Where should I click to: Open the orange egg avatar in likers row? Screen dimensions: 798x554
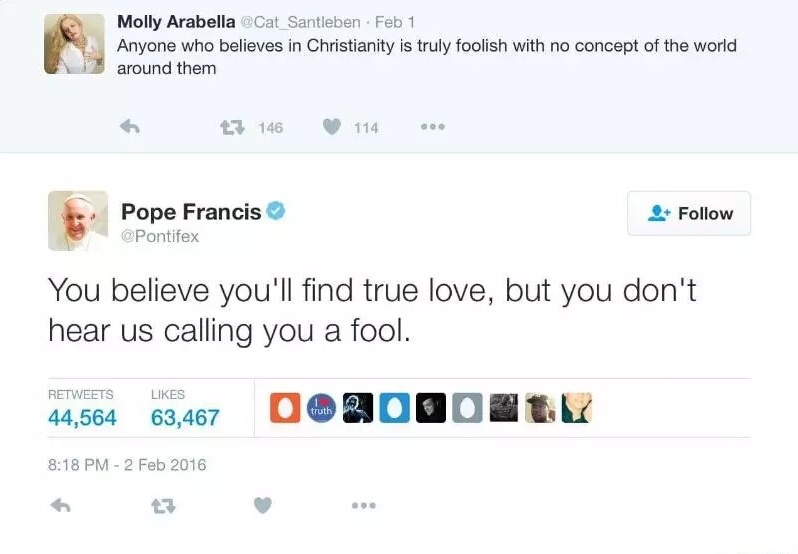[286, 408]
